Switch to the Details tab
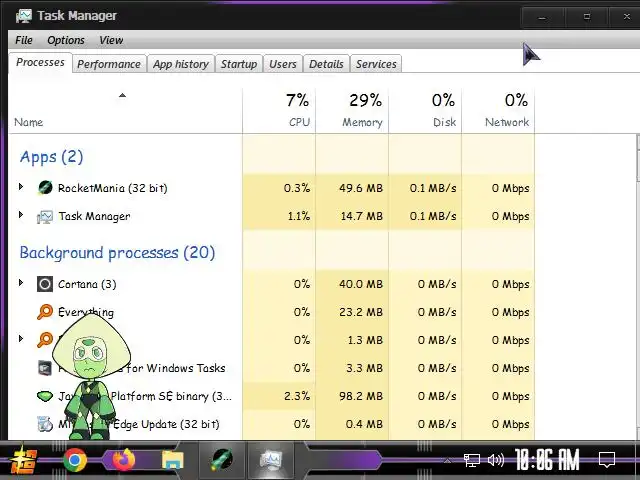 point(326,64)
